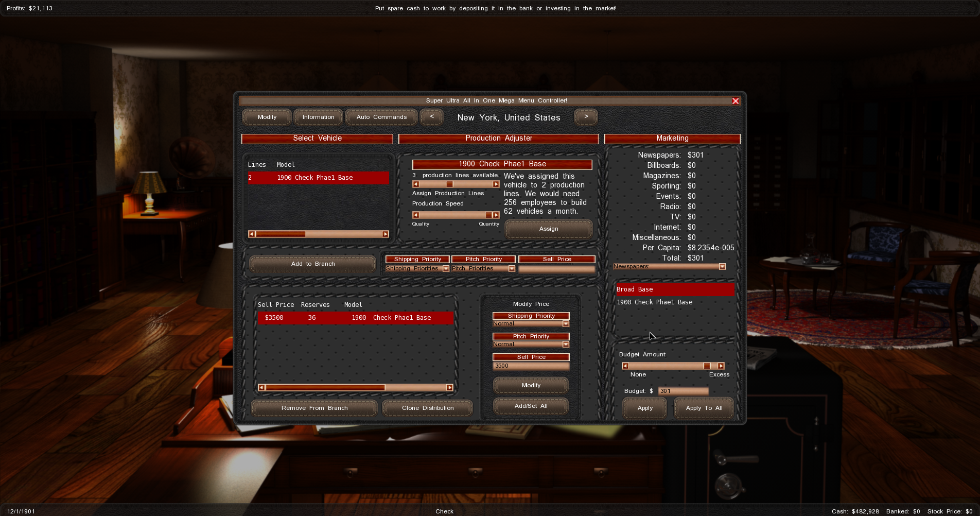Open the Auto Commands tab
This screenshot has width=980, height=516.
pyautogui.click(x=381, y=117)
